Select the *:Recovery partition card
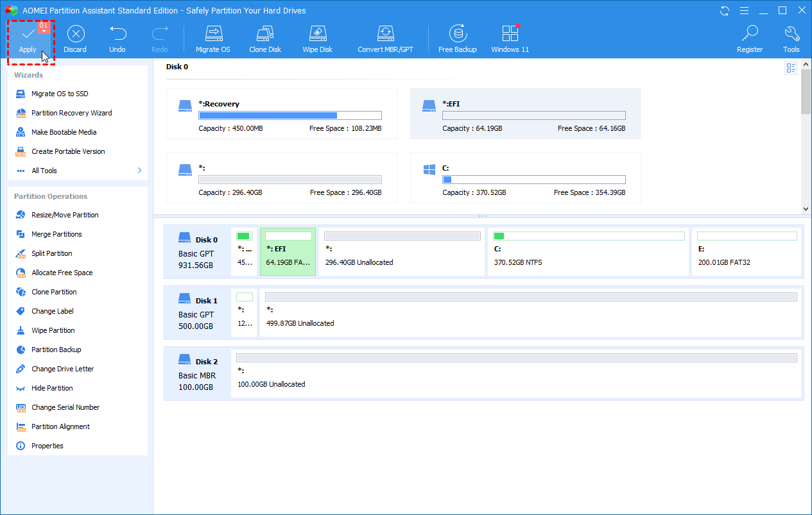This screenshot has height=515, width=812. click(x=281, y=114)
